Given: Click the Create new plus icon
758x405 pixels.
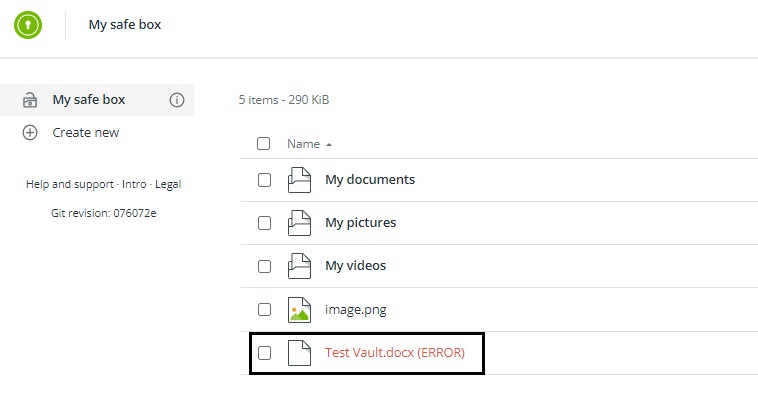Looking at the screenshot, I should [30, 132].
